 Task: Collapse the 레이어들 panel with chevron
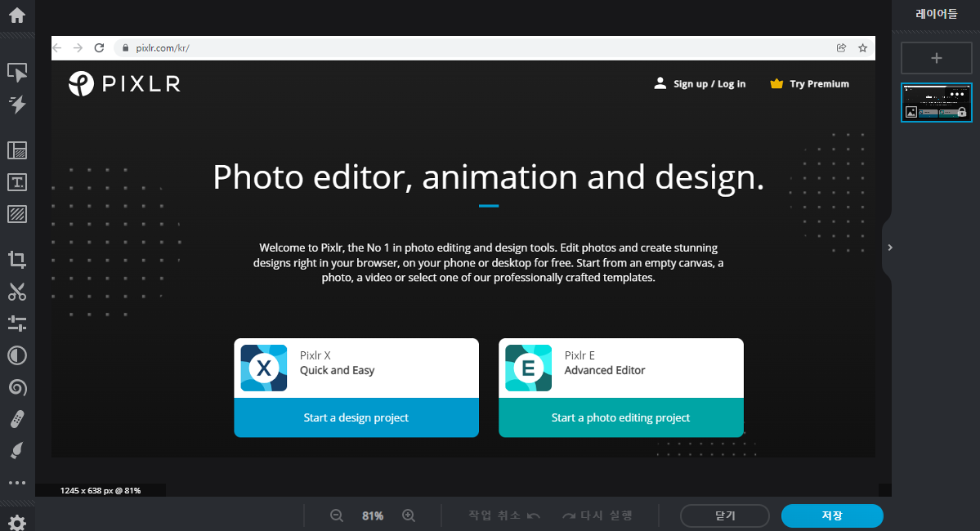890,248
